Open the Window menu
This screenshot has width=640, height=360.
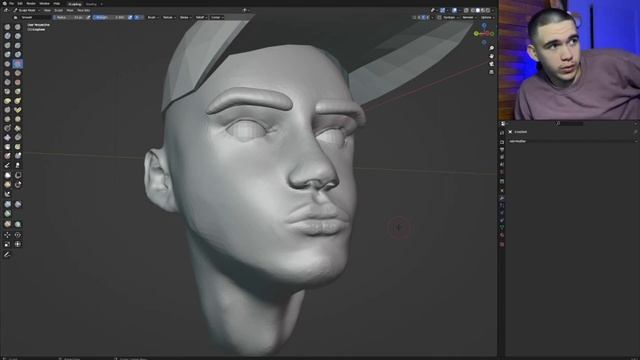(44, 4)
